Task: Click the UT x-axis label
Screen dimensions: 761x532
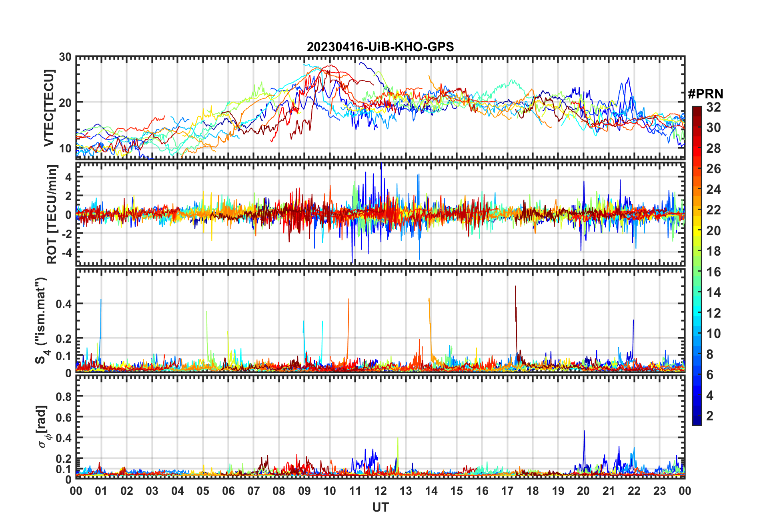Action: click(380, 507)
